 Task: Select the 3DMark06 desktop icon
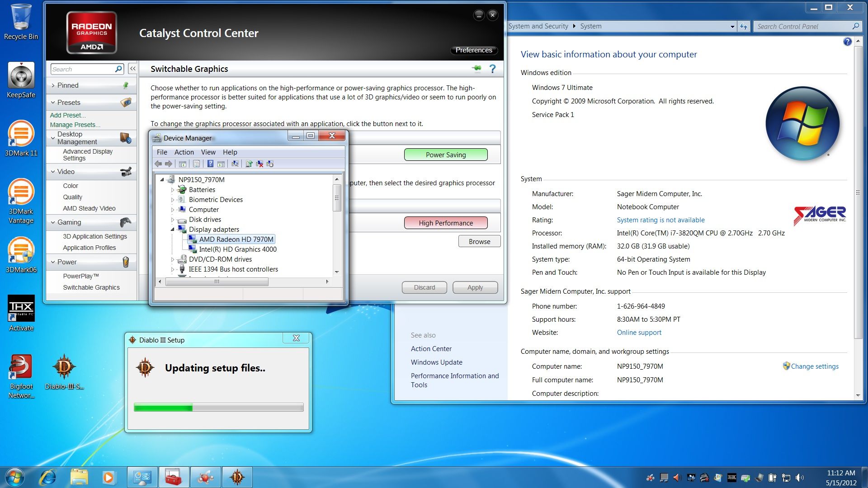click(21, 255)
